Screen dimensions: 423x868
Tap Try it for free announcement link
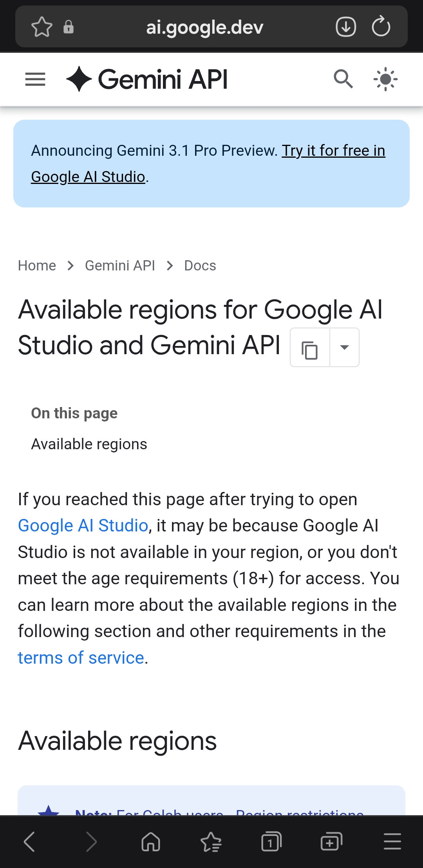point(333,151)
